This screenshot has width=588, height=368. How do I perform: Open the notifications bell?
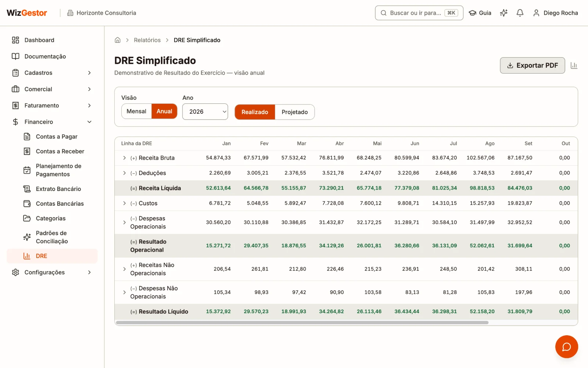[x=520, y=13]
